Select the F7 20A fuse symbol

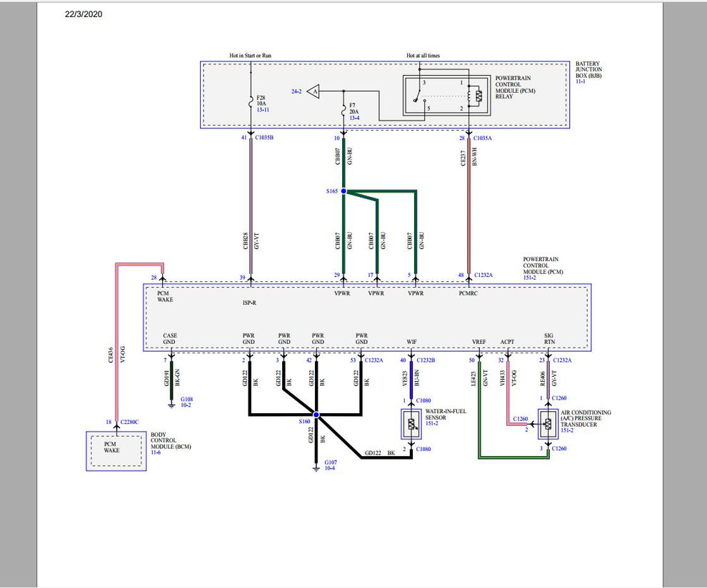click(342, 108)
